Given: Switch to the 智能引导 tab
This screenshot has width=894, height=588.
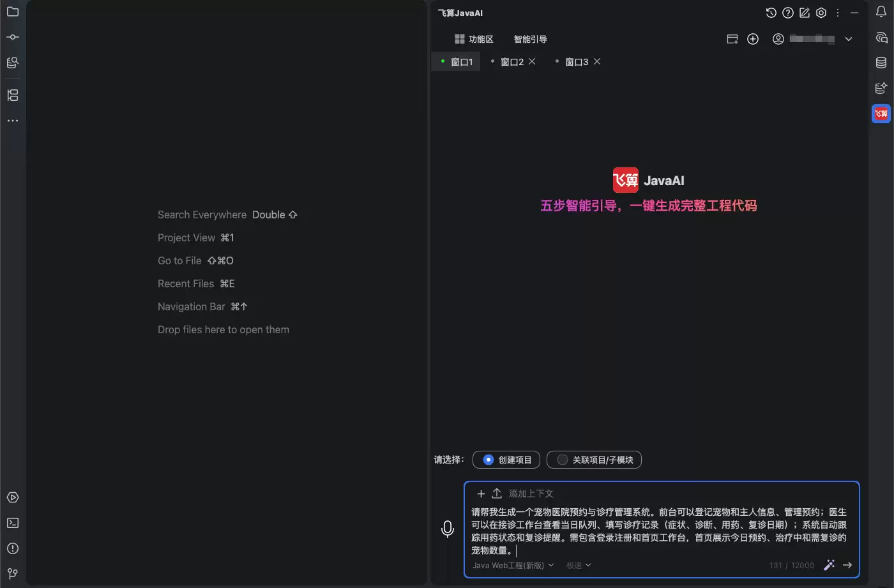Looking at the screenshot, I should [531, 39].
